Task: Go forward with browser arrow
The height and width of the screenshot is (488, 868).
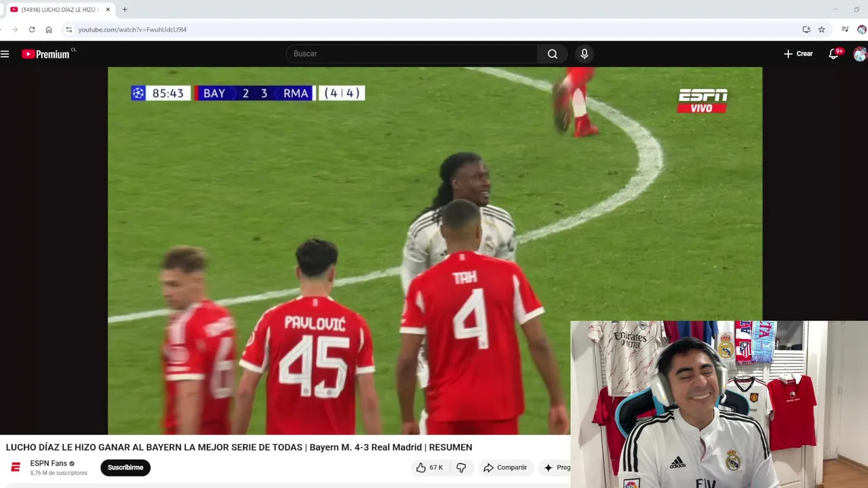Action: point(14,29)
